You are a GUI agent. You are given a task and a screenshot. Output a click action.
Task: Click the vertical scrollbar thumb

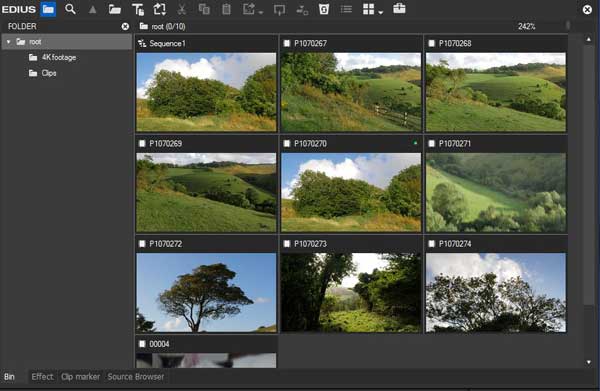[x=589, y=174]
